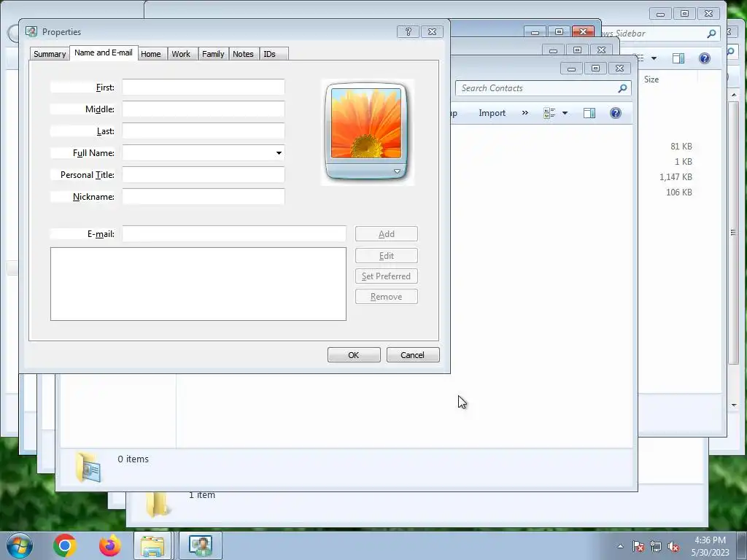Image resolution: width=747 pixels, height=560 pixels.
Task: Click the Search Contacts box
Action: click(543, 88)
